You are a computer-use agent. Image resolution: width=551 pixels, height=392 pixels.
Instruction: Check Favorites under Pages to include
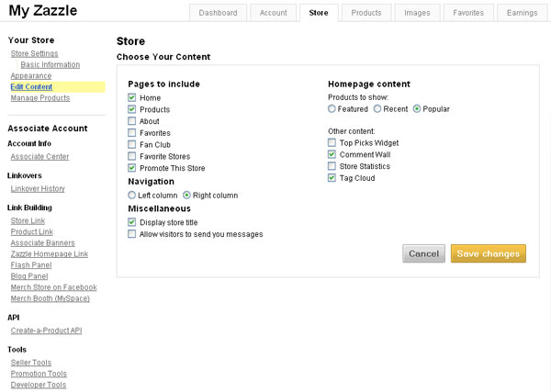coord(131,133)
